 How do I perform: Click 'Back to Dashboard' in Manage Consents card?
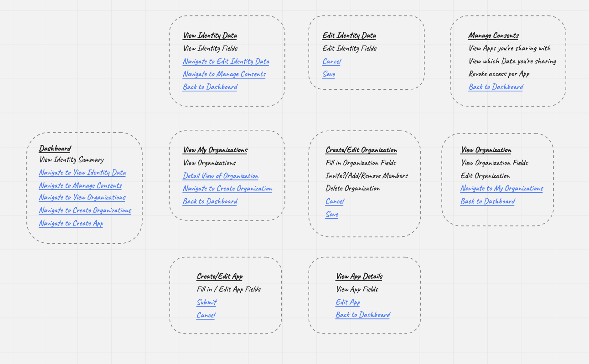(x=496, y=87)
